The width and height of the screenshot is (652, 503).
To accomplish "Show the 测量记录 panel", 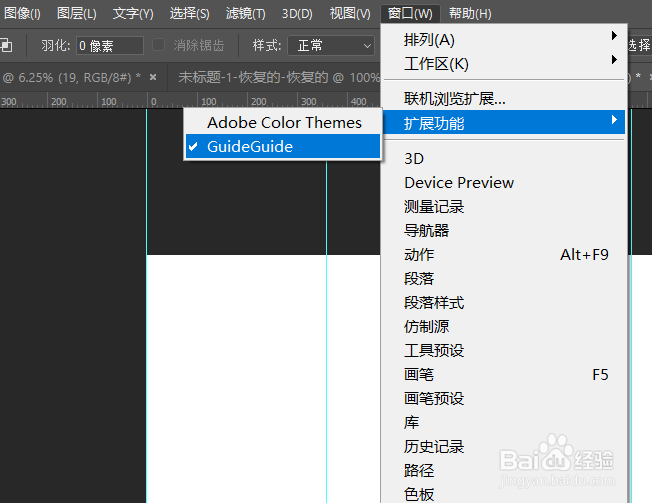I will [504, 207].
